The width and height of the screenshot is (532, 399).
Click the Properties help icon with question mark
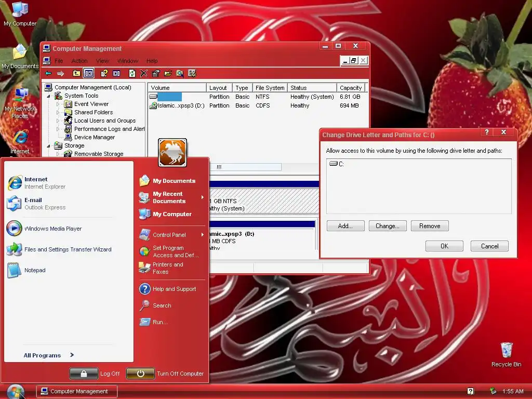(104, 73)
